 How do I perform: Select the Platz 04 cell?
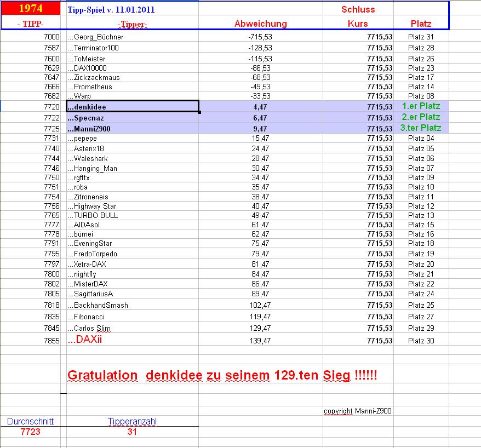421,139
